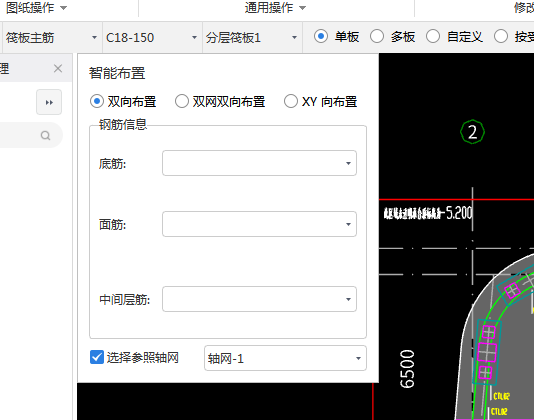Choose the 单板 radio button
This screenshot has height=420, width=534.
[321, 36]
